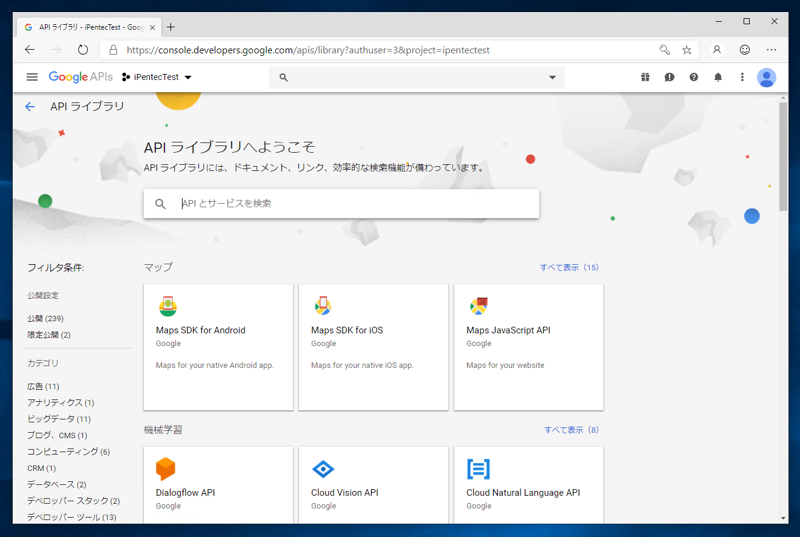Open the gift free trial icon
Screen dimensions: 800x537
pyautogui.click(x=645, y=77)
